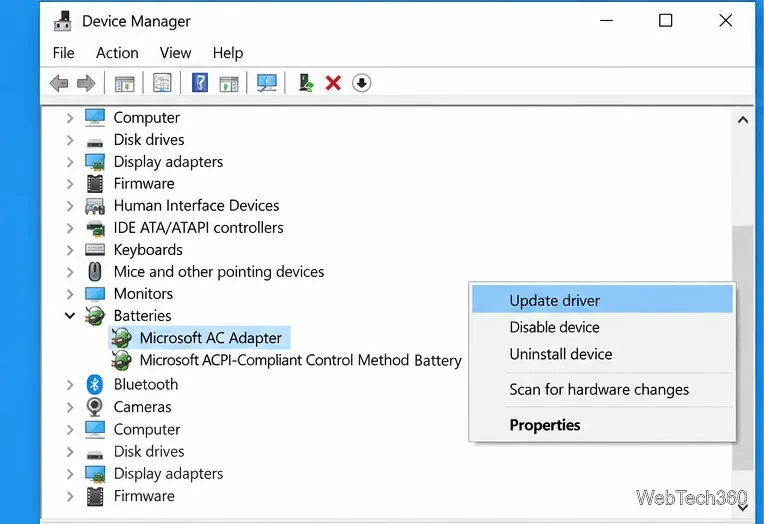Image resolution: width=764 pixels, height=524 pixels.
Task: Open Properties from the context menu
Action: (x=602, y=425)
